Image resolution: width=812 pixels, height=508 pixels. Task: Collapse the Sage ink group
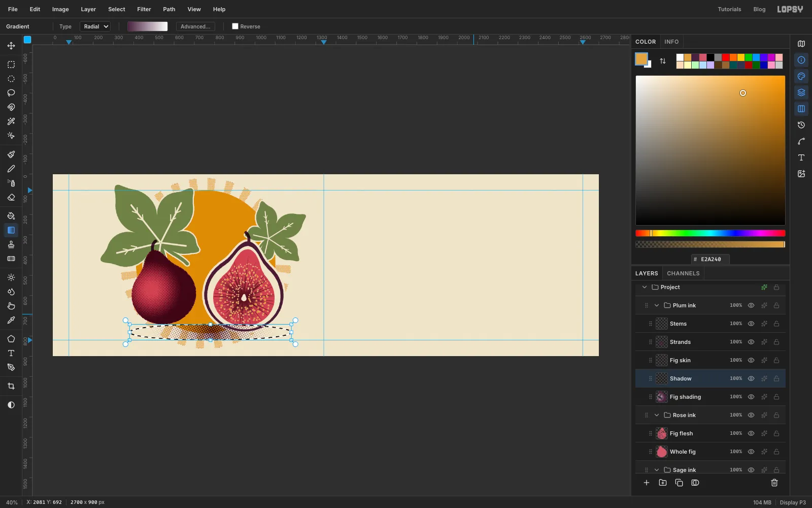click(x=657, y=470)
